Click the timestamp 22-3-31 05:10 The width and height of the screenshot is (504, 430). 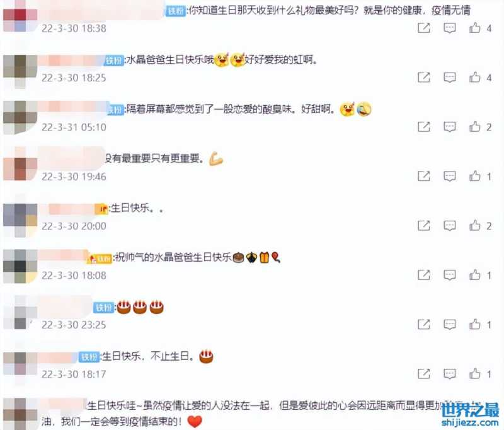[74, 127]
